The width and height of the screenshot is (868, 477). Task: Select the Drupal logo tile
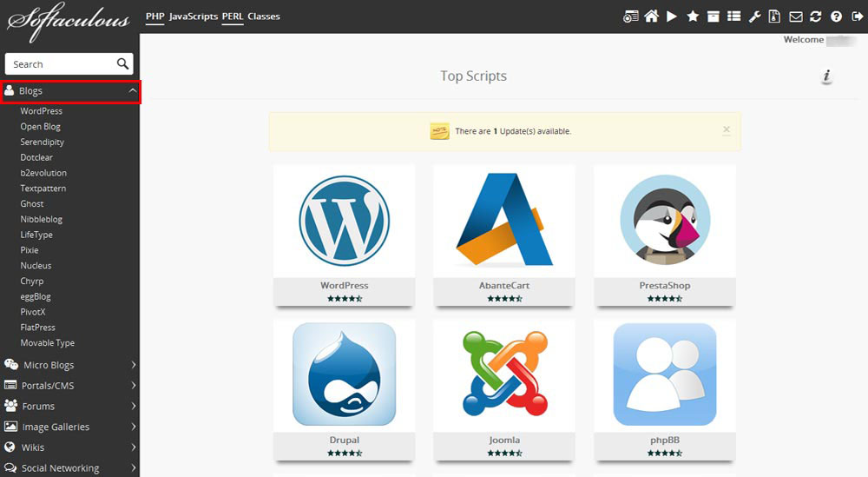click(345, 374)
